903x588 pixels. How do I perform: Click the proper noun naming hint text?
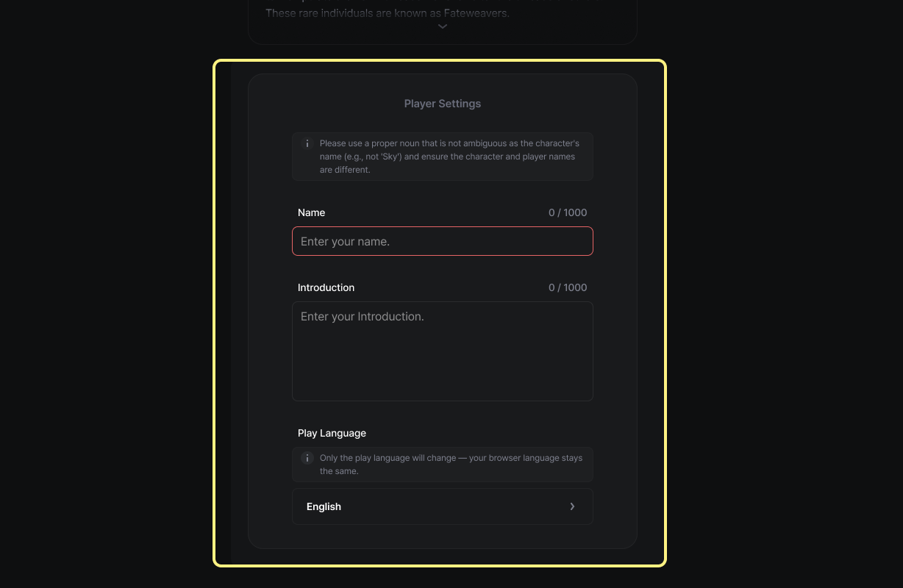[449, 157]
